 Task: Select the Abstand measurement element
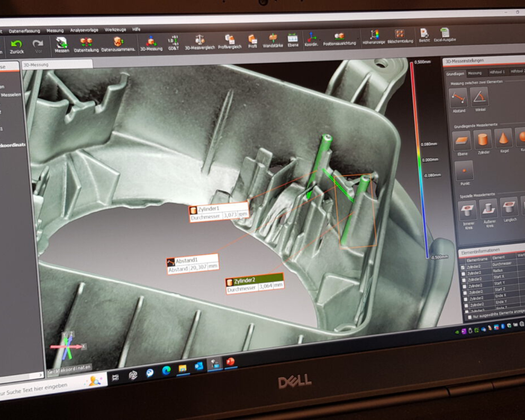tap(459, 100)
